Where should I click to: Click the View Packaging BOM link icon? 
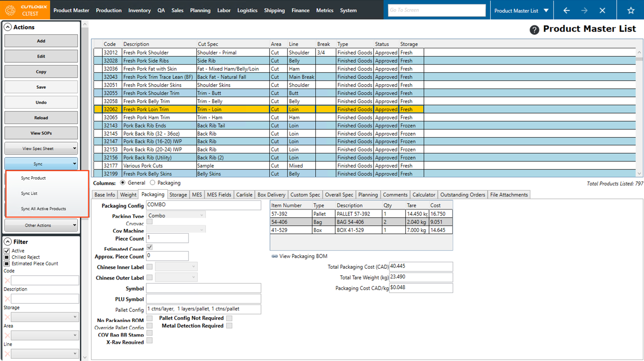tap(274, 256)
